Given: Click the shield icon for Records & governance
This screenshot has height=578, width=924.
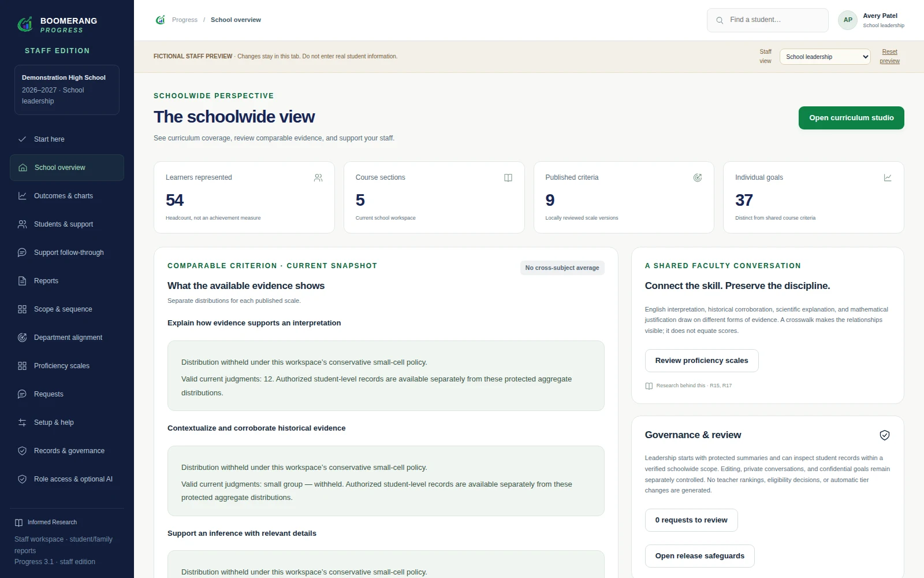Looking at the screenshot, I should tap(22, 451).
